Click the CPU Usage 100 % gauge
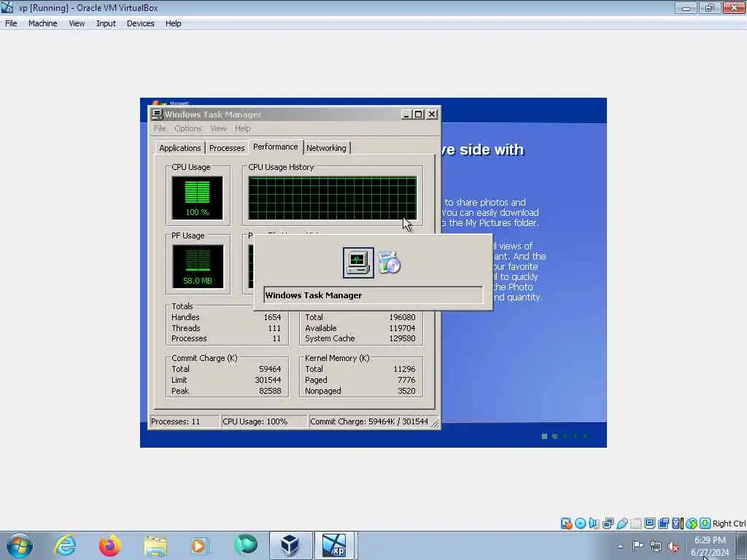Image resolution: width=747 pixels, height=560 pixels. pos(197,198)
